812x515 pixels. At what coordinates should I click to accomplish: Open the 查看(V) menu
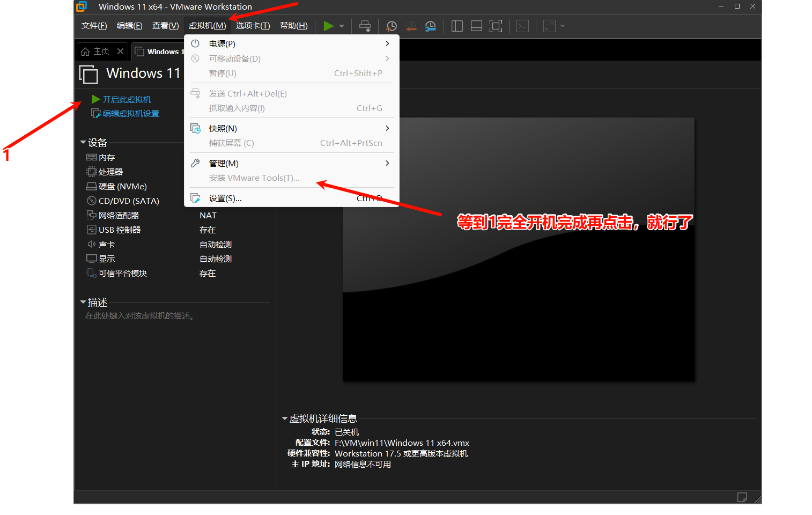(x=166, y=26)
